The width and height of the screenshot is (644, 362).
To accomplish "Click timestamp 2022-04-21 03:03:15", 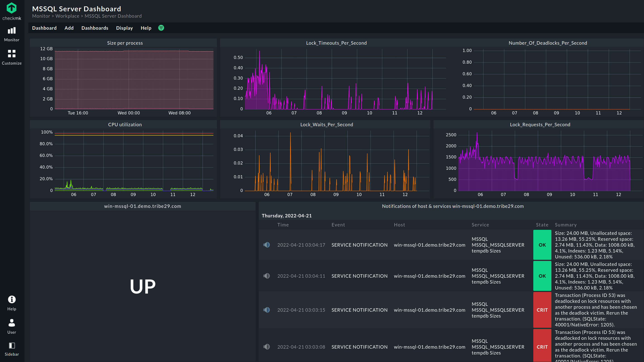I will click(x=301, y=310).
